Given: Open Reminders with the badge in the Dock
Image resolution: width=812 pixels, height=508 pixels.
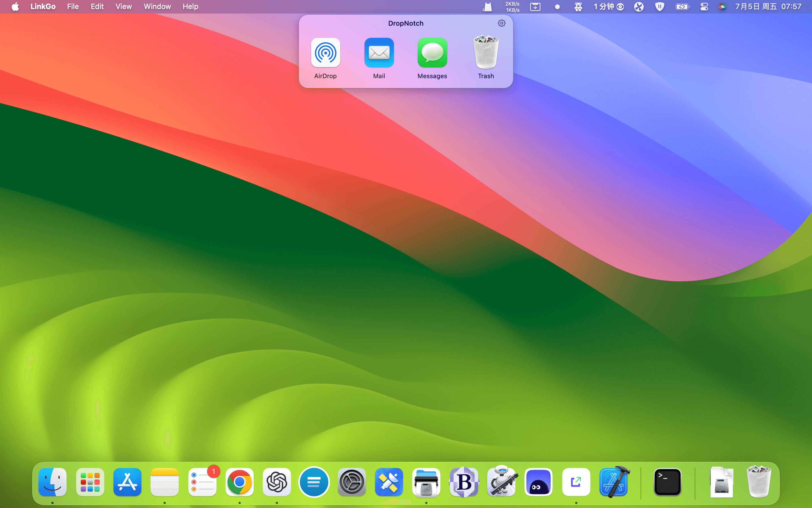Looking at the screenshot, I should tap(202, 482).
